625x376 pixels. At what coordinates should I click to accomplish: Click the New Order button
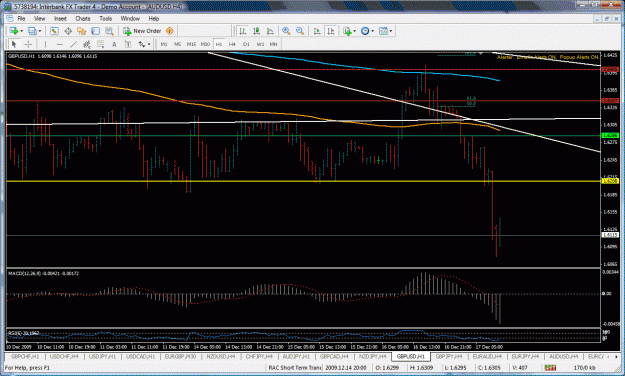click(142, 31)
